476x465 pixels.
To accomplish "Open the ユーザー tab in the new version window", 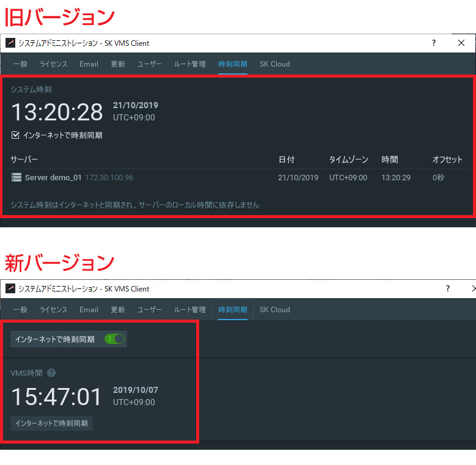I will coord(149,310).
